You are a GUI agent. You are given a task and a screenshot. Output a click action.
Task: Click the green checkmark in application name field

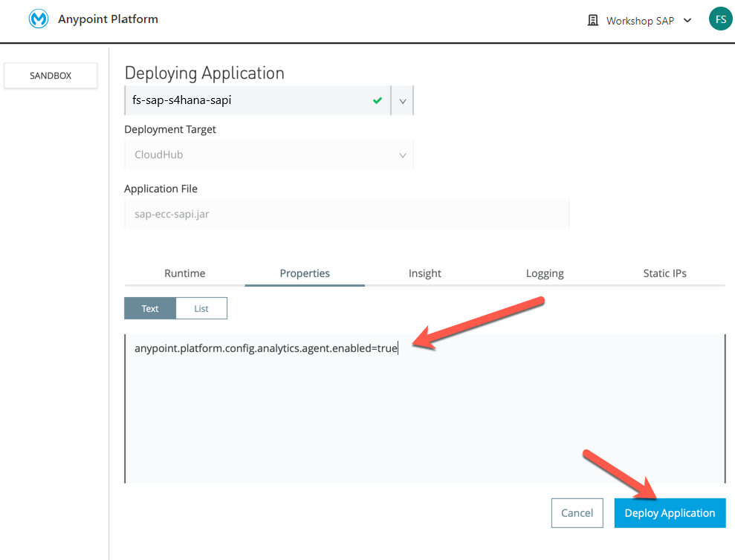pyautogui.click(x=378, y=100)
